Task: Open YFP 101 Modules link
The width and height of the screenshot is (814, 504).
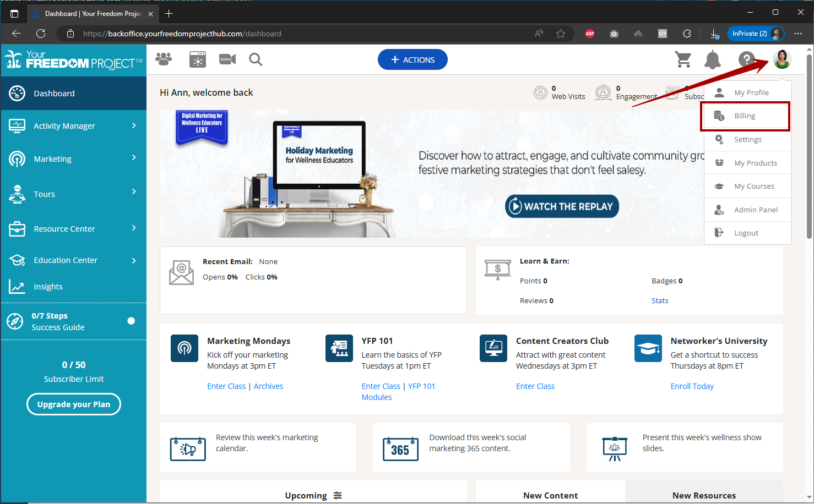Action: (x=399, y=392)
